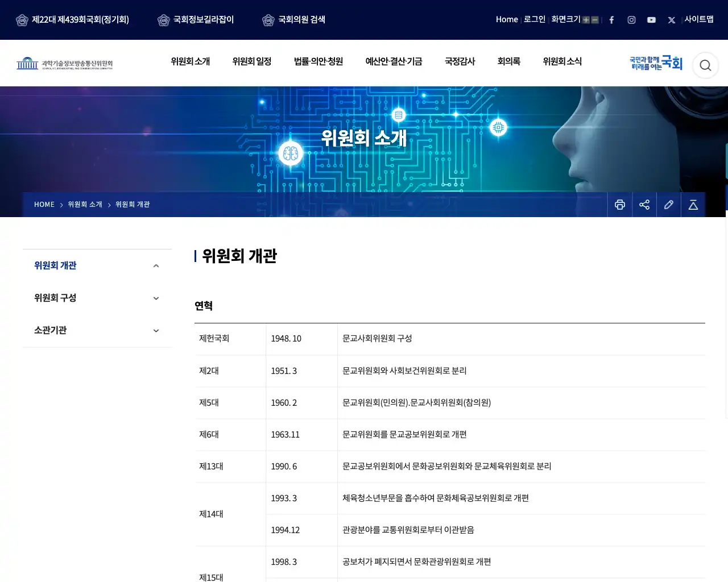Click the pencil edit icon

669,205
